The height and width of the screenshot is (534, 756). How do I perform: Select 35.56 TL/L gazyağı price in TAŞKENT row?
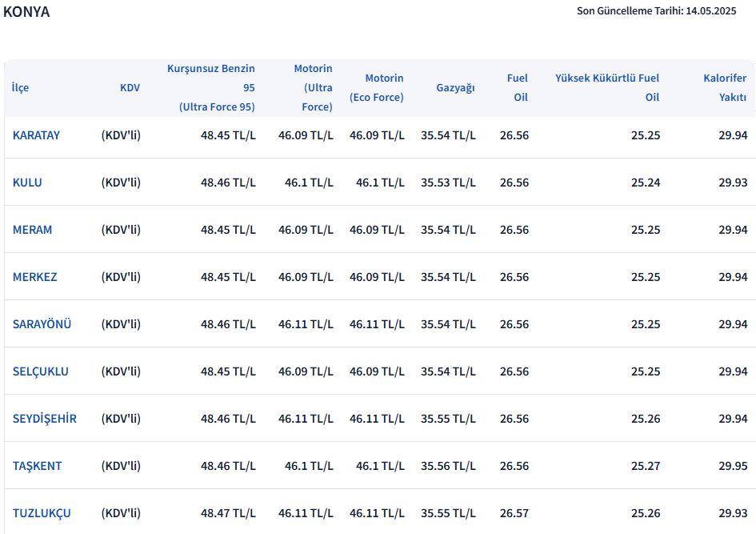point(448,467)
